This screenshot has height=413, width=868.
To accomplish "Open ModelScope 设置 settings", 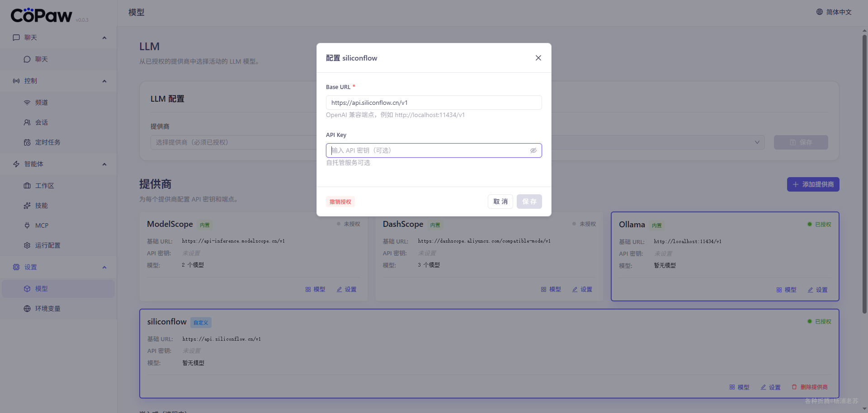I will click(346, 289).
